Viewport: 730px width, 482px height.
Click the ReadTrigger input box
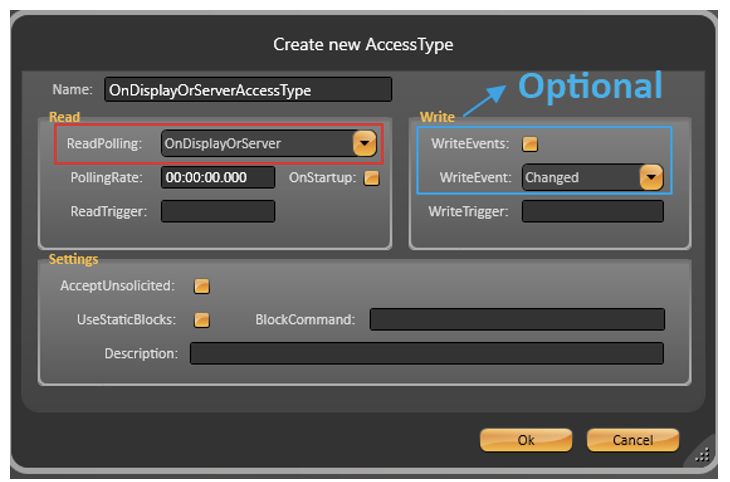218,211
